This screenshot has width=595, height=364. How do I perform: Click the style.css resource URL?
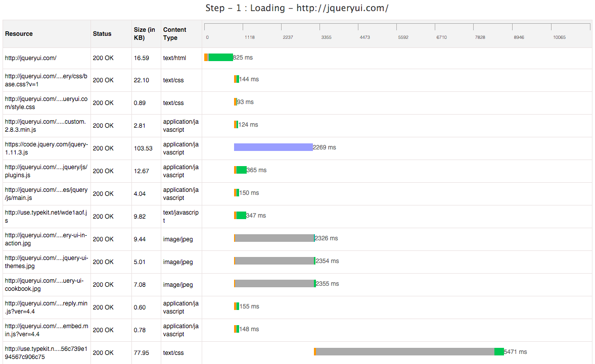tap(46, 103)
